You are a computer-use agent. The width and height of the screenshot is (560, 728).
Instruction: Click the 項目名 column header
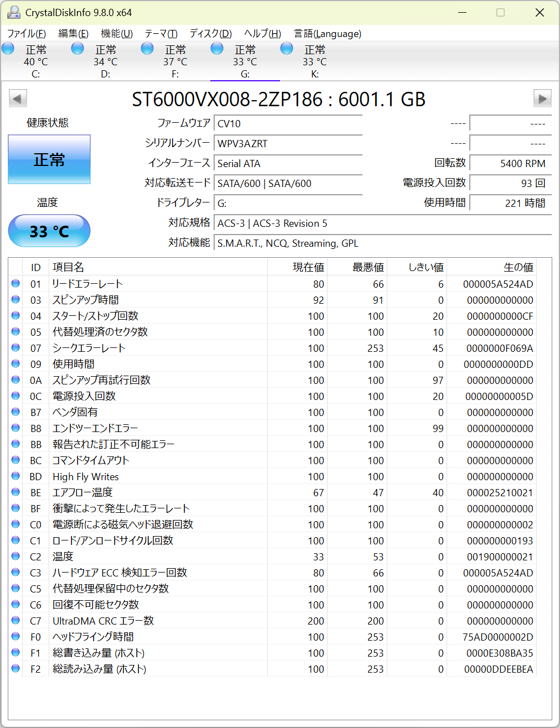point(158,267)
